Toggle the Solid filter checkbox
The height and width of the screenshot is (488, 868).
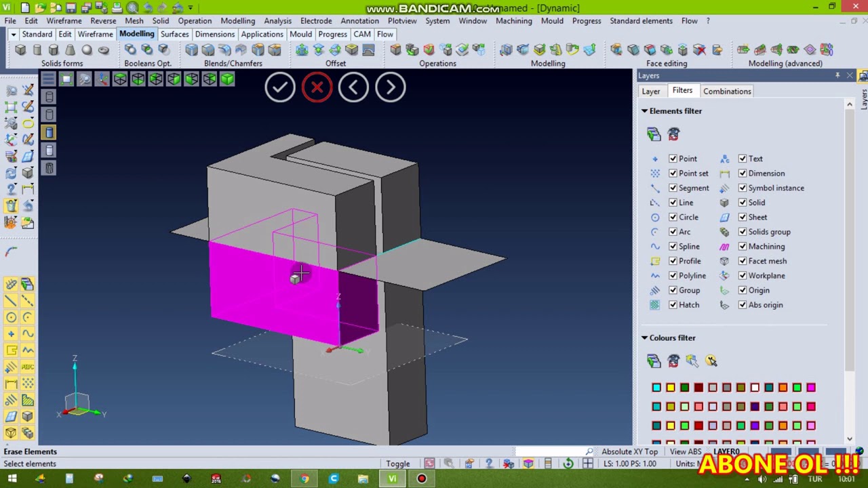pos(743,203)
